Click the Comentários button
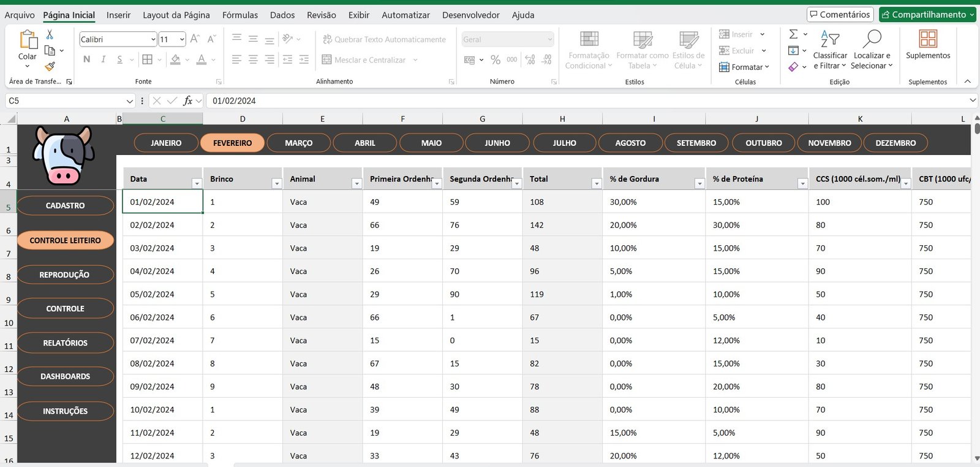 point(840,14)
